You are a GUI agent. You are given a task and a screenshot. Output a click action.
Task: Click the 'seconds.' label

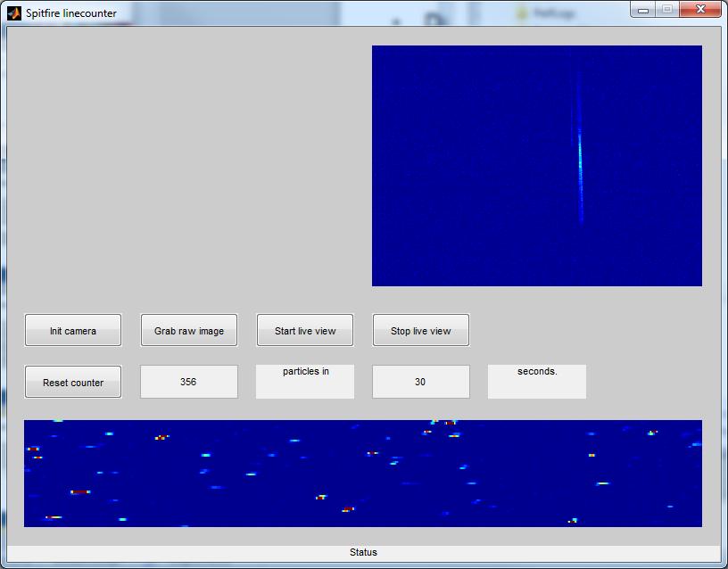click(537, 371)
